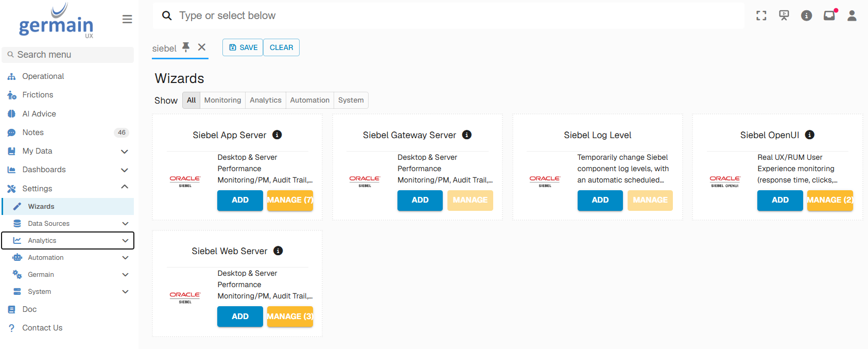Focus the Search menu field
The image size is (868, 349).
coord(68,55)
